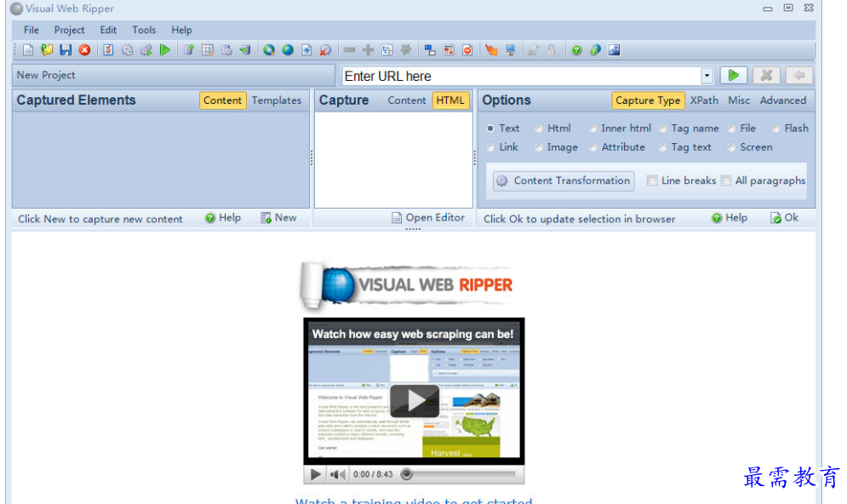This screenshot has width=847, height=504.
Task: Click the Content Transformation button
Action: [564, 180]
